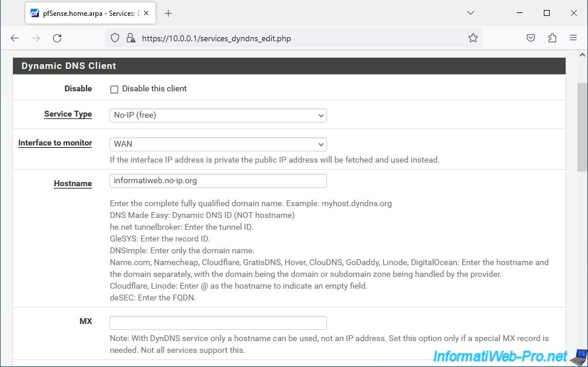Click the 'Dynamic DNS Client' panel heading

(68, 66)
